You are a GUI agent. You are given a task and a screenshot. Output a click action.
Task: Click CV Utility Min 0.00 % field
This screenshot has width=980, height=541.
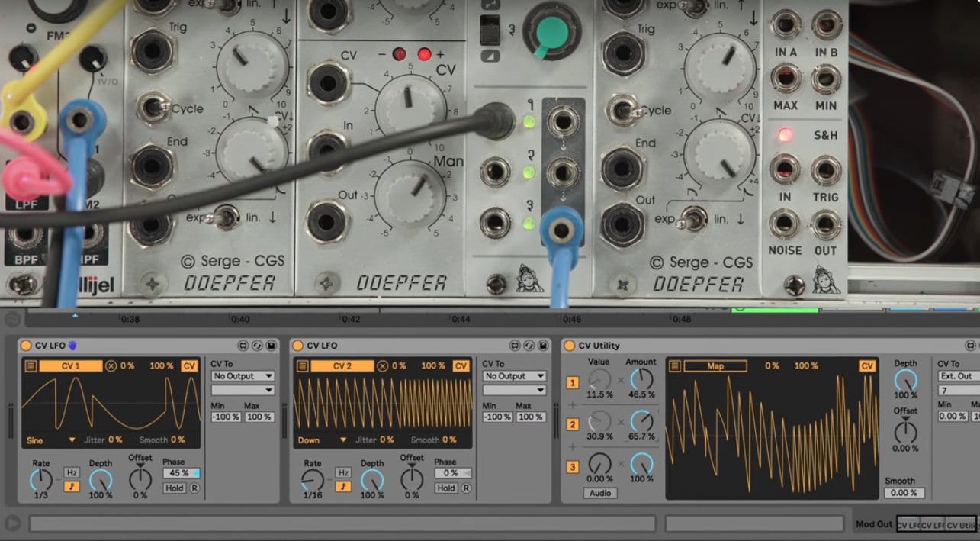pyautogui.click(x=953, y=416)
